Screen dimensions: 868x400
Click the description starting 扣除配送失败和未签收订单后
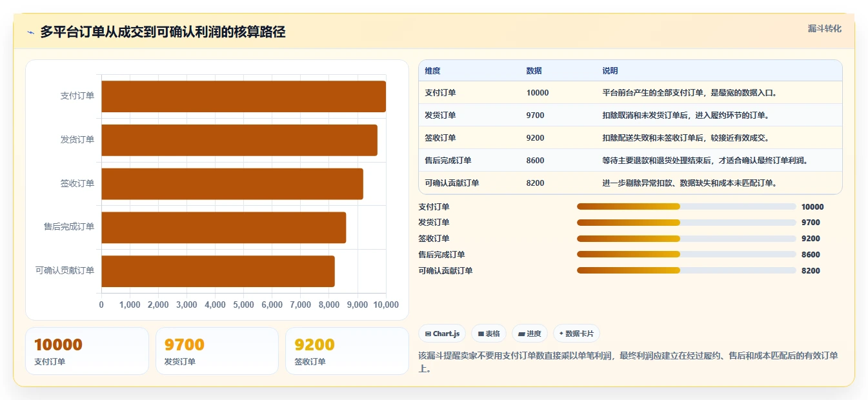pos(685,137)
